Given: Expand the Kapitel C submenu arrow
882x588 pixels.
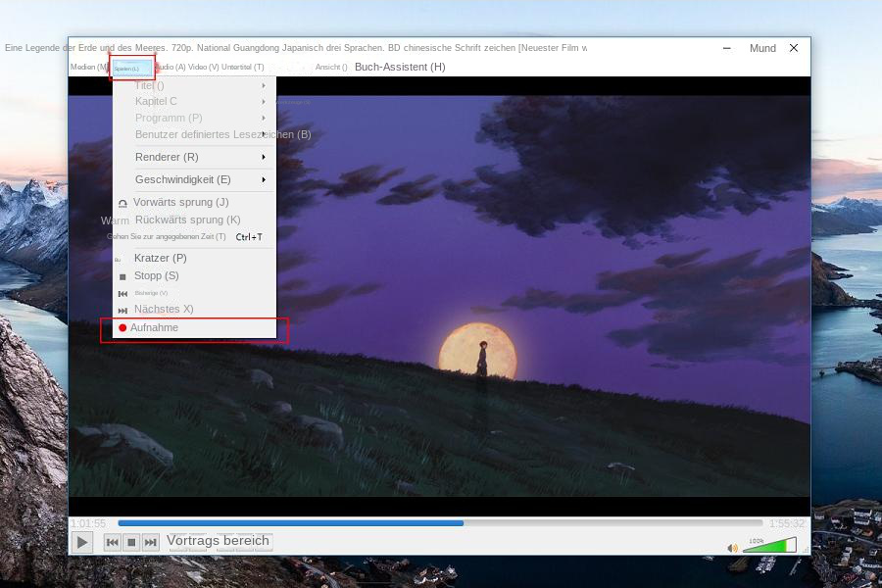Looking at the screenshot, I should coord(264,101).
